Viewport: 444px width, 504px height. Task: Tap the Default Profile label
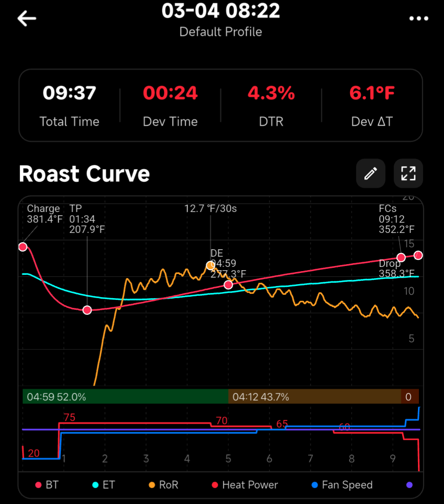click(x=220, y=32)
